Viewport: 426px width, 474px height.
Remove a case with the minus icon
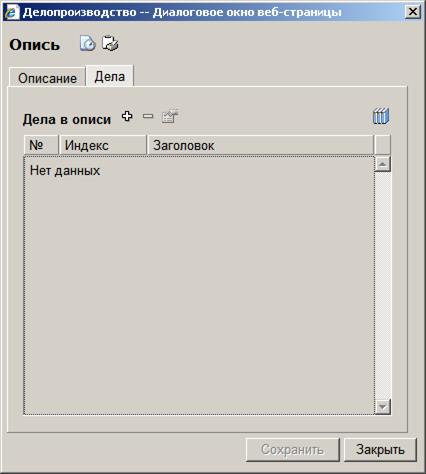coord(148,116)
